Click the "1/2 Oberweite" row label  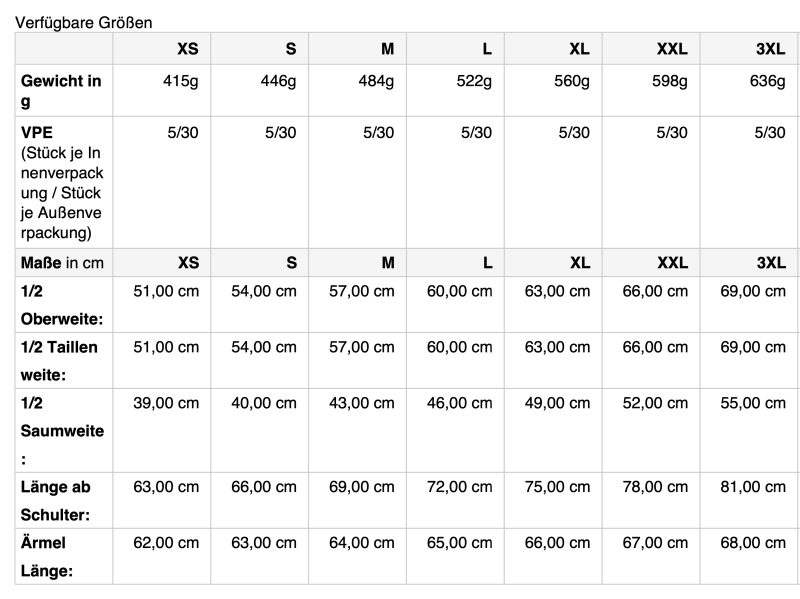point(61,304)
